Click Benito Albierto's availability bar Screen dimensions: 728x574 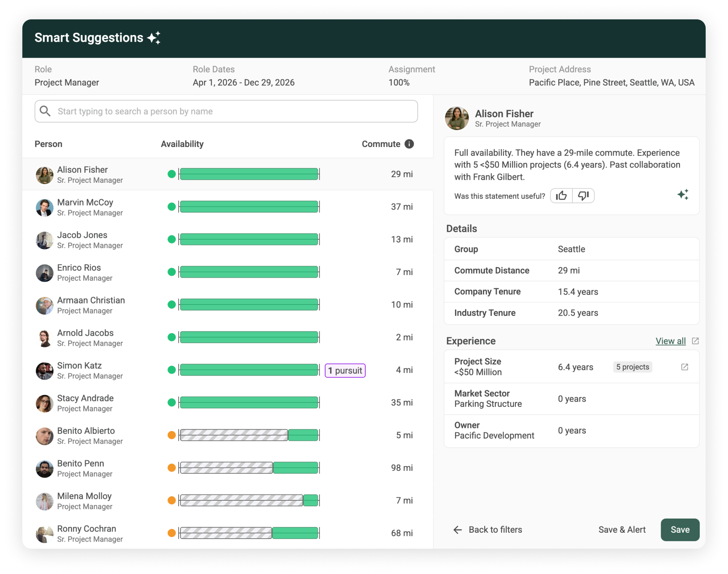(249, 435)
